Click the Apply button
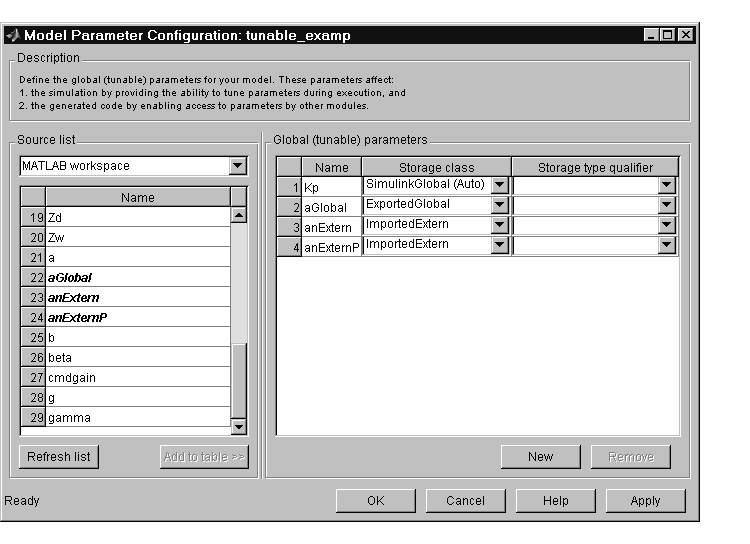This screenshot has width=750, height=544. tap(645, 501)
